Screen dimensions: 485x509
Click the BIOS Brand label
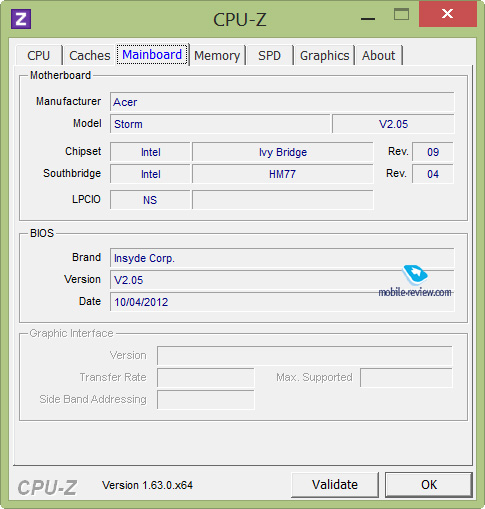pyautogui.click(x=86, y=257)
